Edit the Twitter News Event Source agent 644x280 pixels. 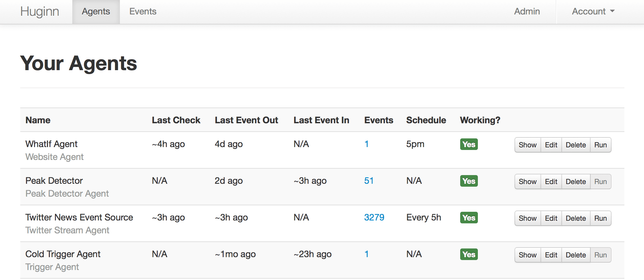(551, 218)
